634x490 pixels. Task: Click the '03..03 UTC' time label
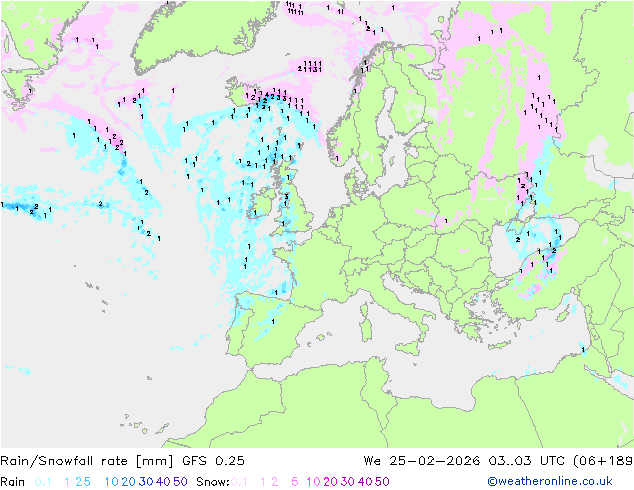[x=527, y=461]
